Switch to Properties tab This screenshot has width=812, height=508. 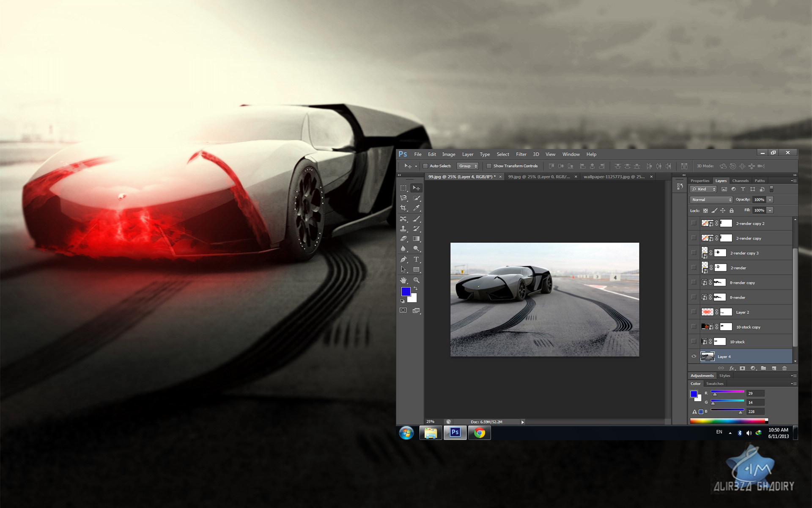[700, 181]
